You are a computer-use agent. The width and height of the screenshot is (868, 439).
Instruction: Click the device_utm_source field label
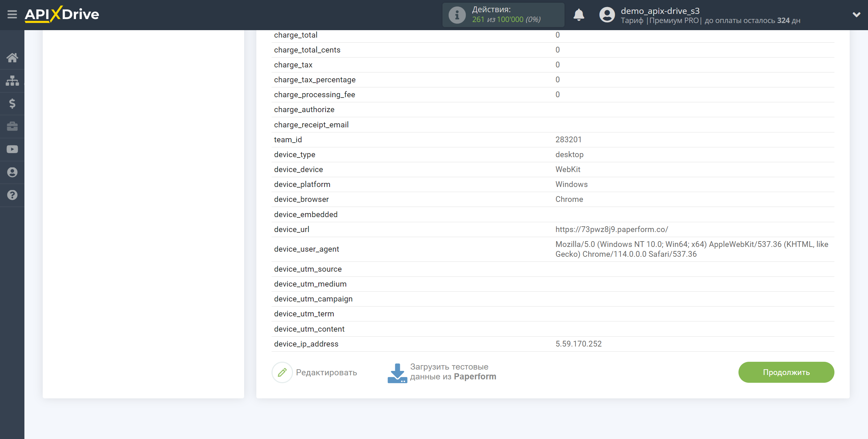(308, 269)
